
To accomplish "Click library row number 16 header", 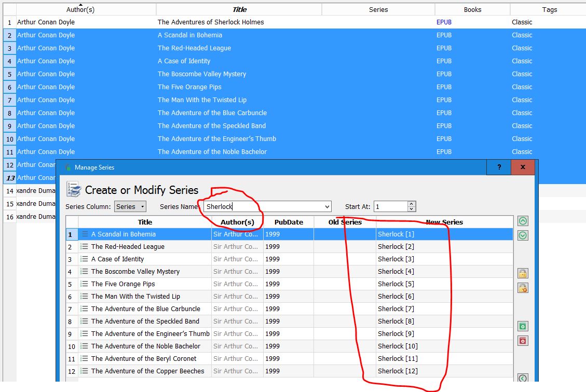I will (x=10, y=217).
